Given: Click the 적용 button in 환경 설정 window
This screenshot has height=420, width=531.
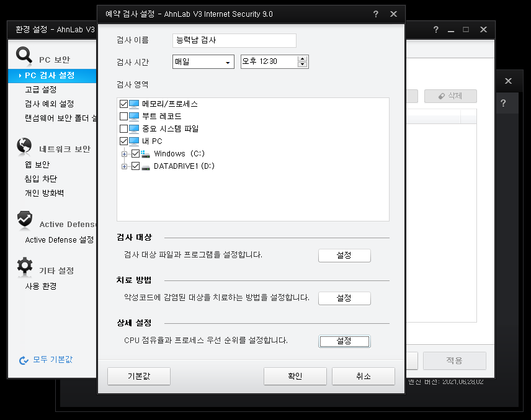Looking at the screenshot, I should [455, 360].
